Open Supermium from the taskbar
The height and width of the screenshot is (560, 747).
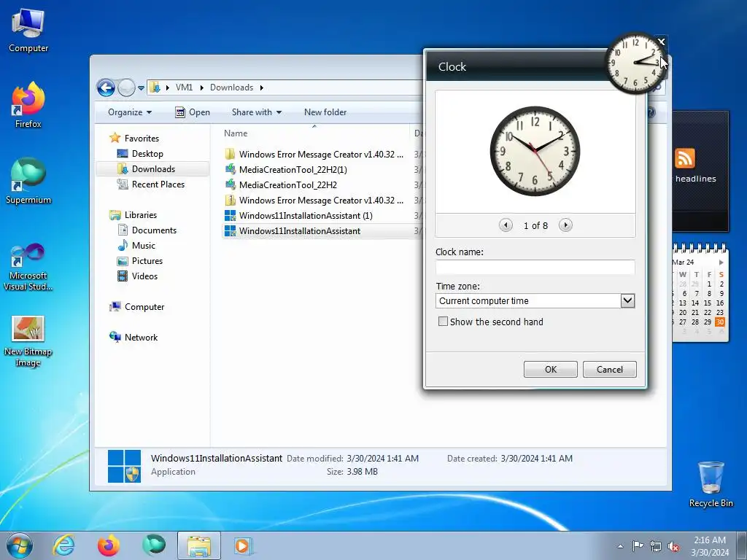tap(153, 545)
